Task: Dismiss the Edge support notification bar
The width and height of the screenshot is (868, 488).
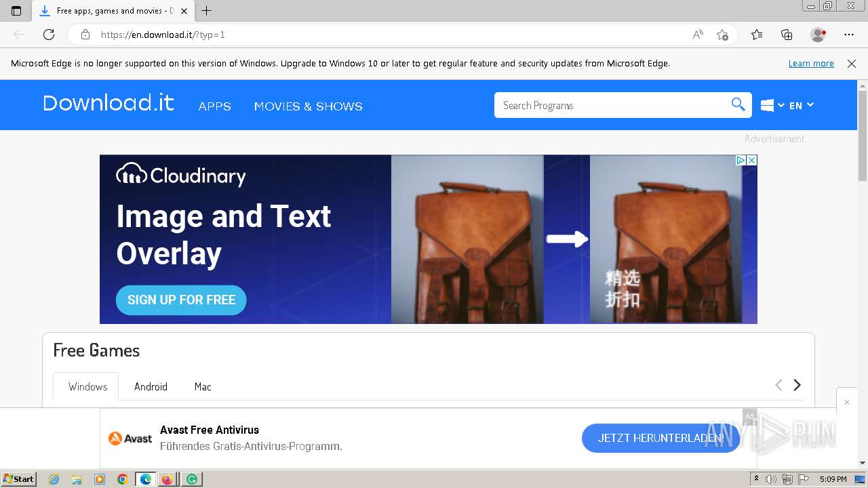Action: pos(852,64)
